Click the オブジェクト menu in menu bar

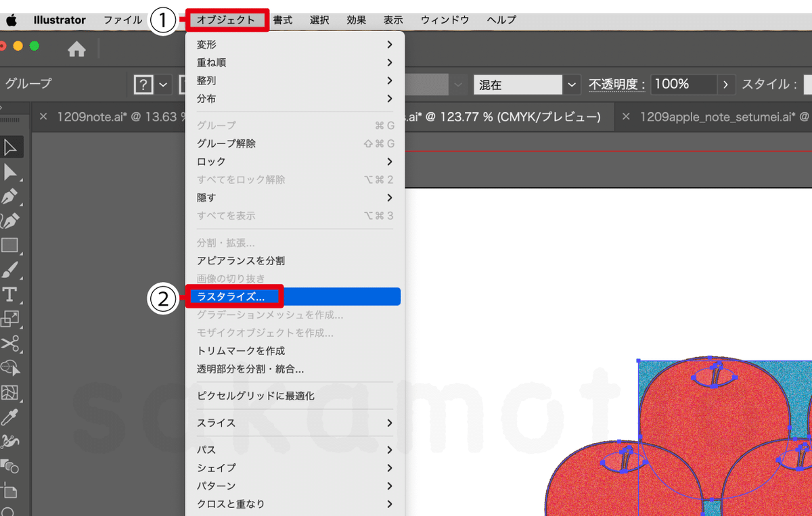pos(226,20)
